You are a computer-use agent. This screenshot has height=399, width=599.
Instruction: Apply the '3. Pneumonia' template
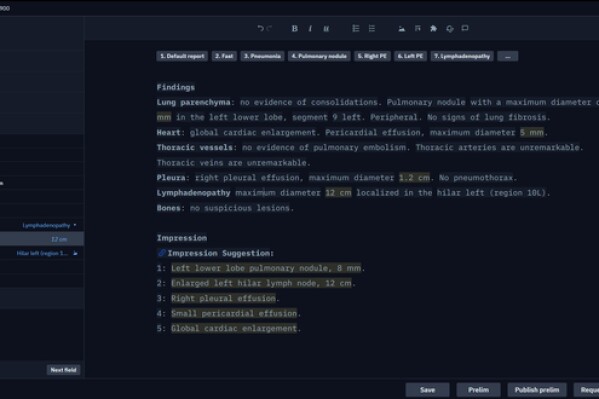(x=262, y=56)
